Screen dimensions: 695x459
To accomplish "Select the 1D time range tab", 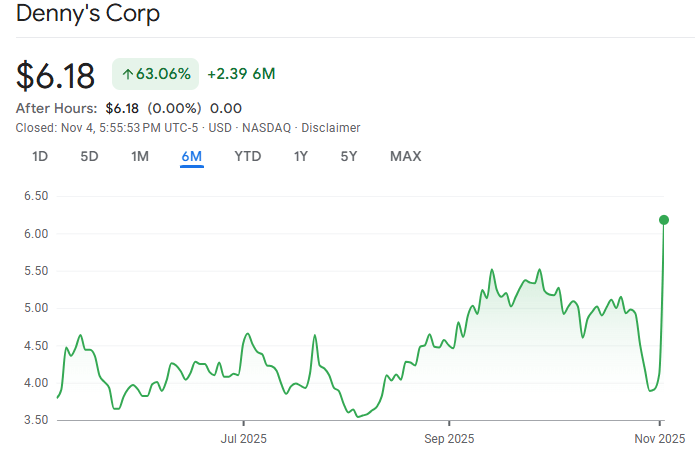I will pos(40,156).
